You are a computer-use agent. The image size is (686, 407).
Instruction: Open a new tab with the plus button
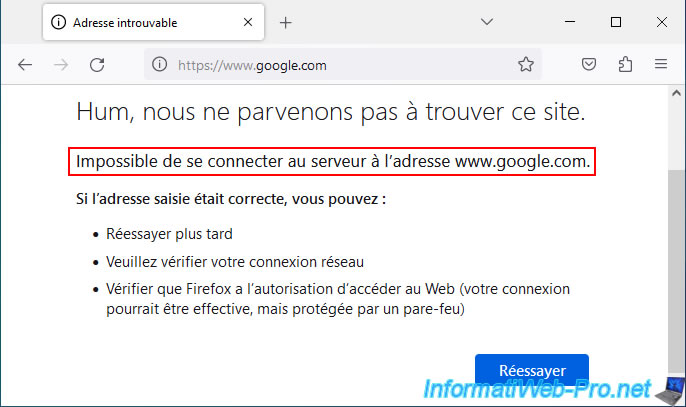286,22
